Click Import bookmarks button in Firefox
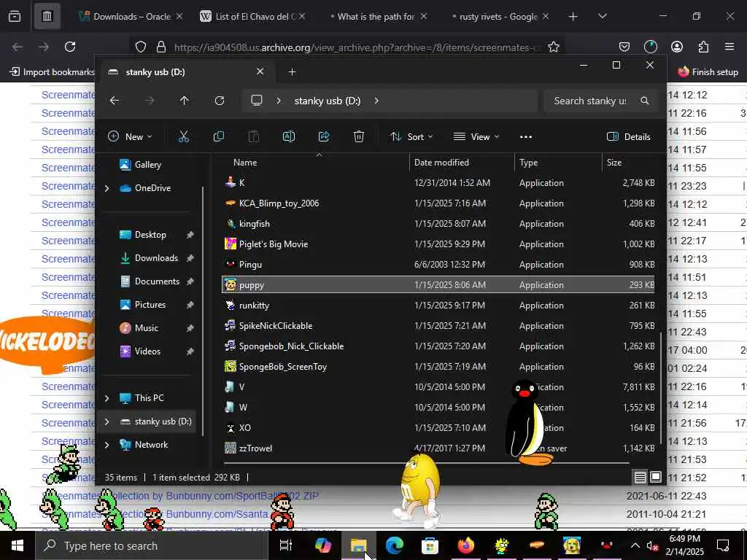 53,72
